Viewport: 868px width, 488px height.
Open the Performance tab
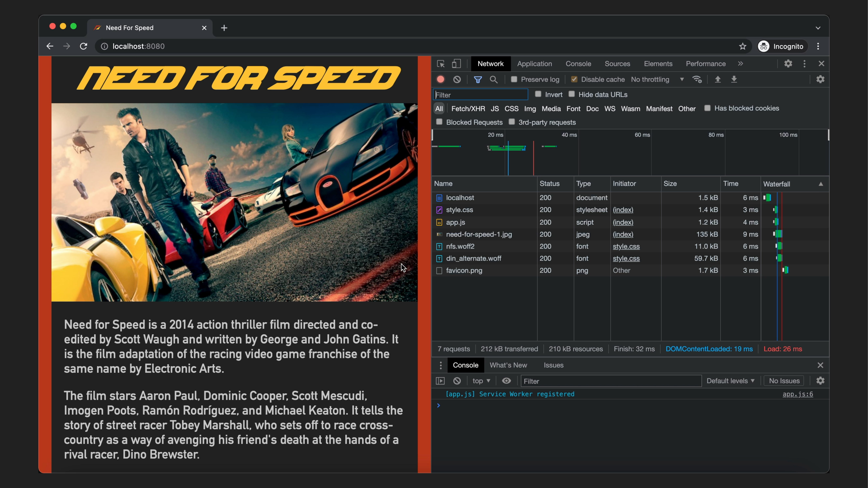(706, 64)
